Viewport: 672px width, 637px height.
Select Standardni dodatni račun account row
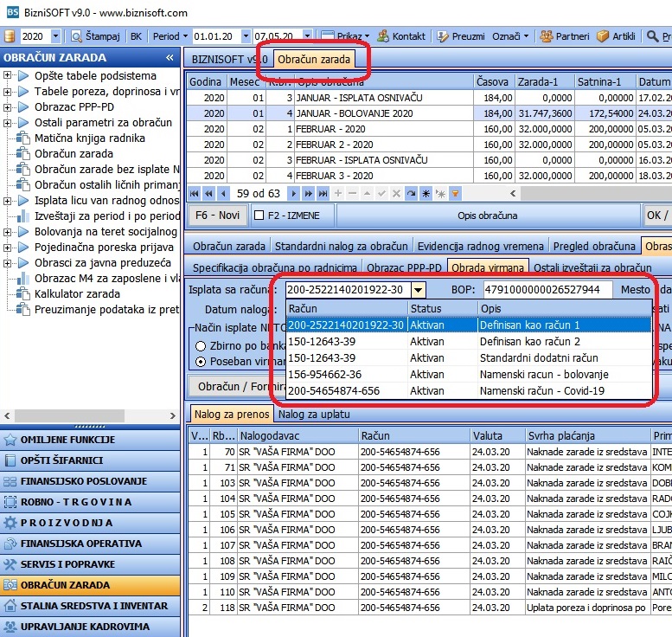[x=468, y=358]
